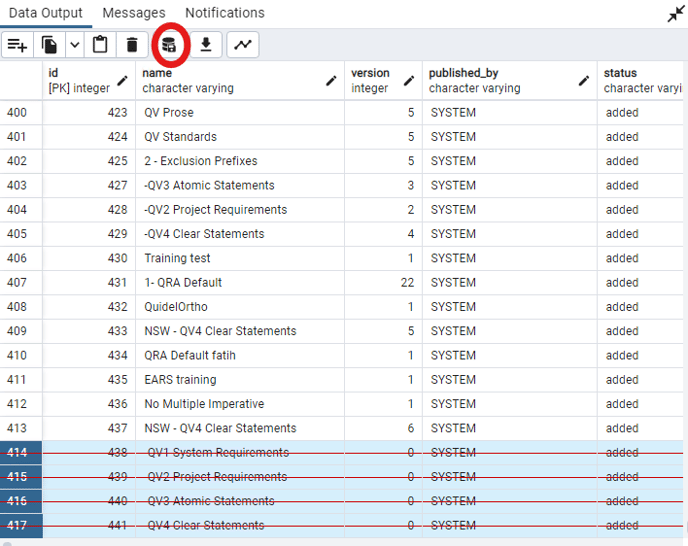Viewport: 688px width, 546px height.
Task: Click the Download results icon
Action: coord(206,45)
